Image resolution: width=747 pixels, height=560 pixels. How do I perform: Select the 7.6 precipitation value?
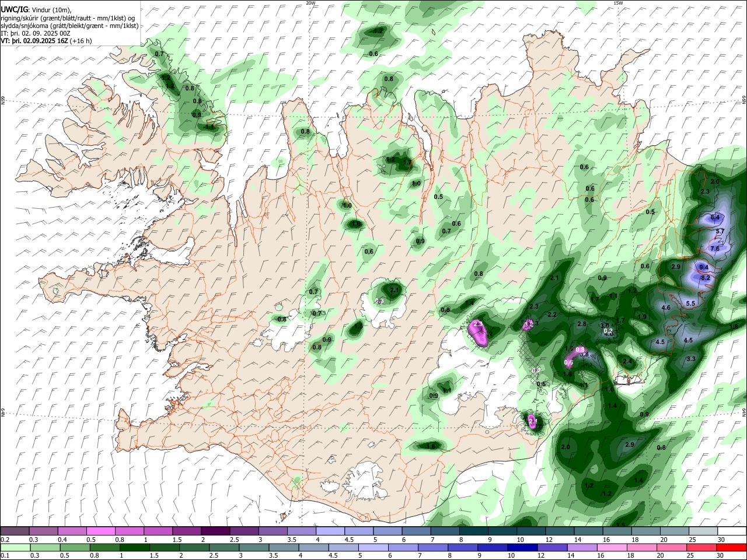715,249
